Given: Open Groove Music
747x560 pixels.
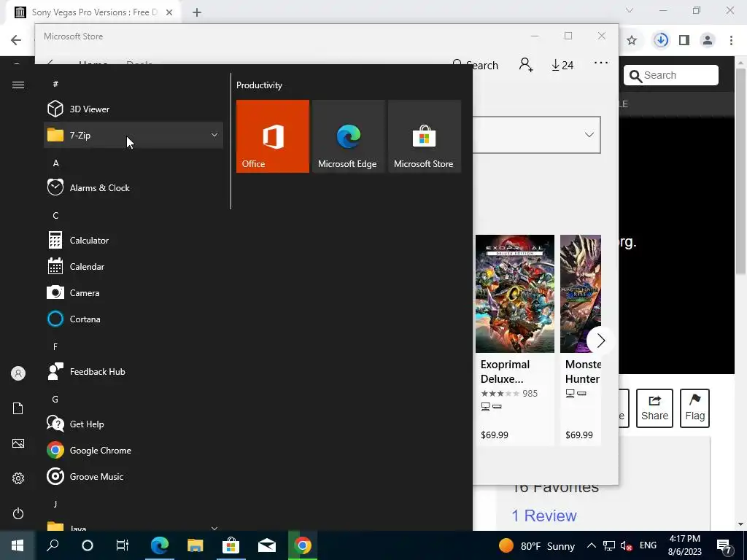Looking at the screenshot, I should [x=133, y=476].
